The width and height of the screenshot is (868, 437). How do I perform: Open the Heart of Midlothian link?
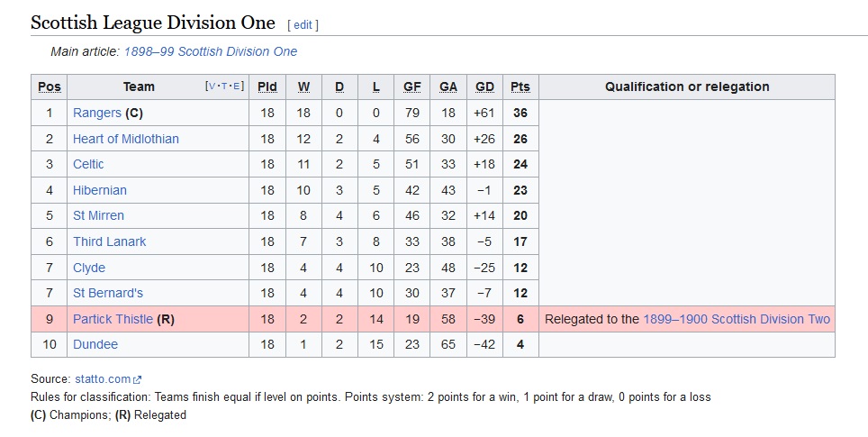(x=126, y=139)
